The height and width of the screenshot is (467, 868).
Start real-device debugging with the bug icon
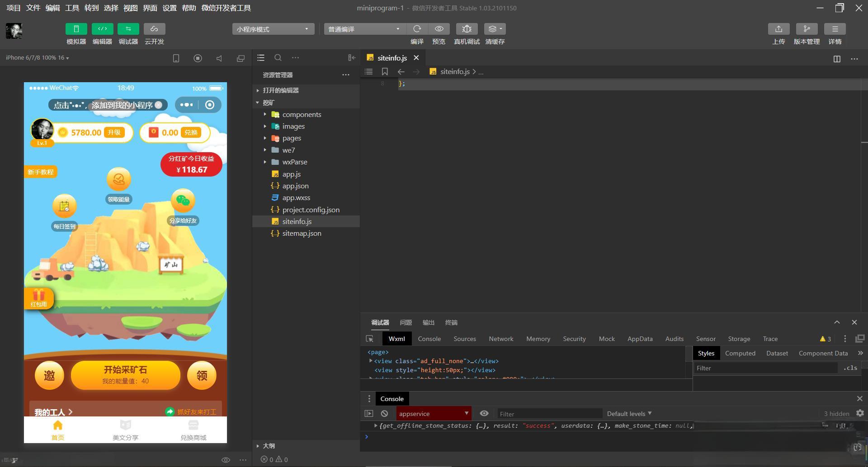pyautogui.click(x=467, y=29)
